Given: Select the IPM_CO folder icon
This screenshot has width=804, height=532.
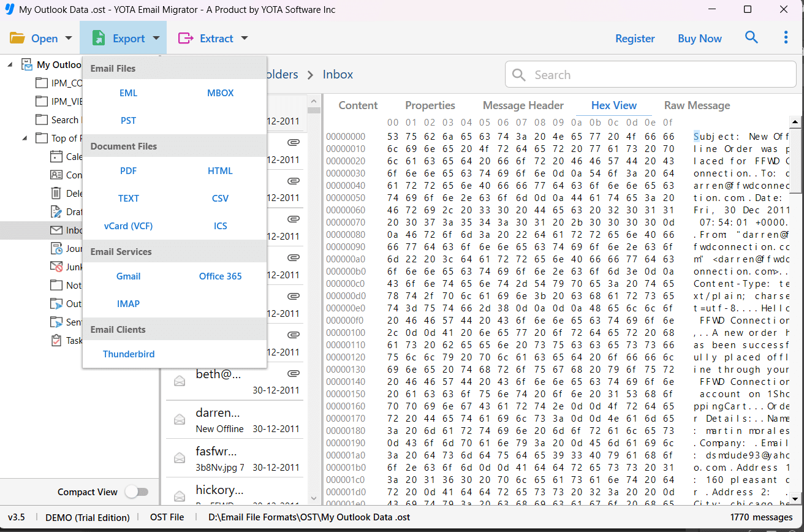Looking at the screenshot, I should pyautogui.click(x=41, y=83).
